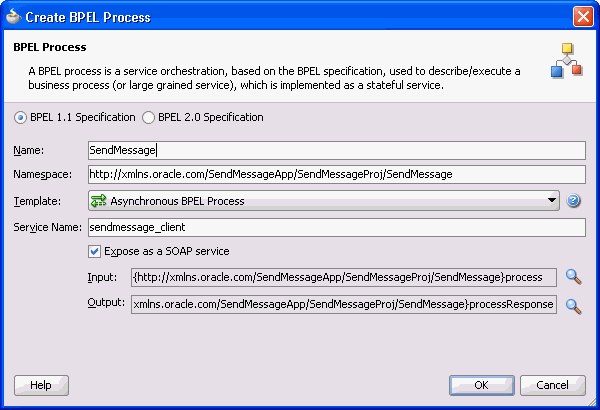Focus the Namespace text field

[x=337, y=174]
